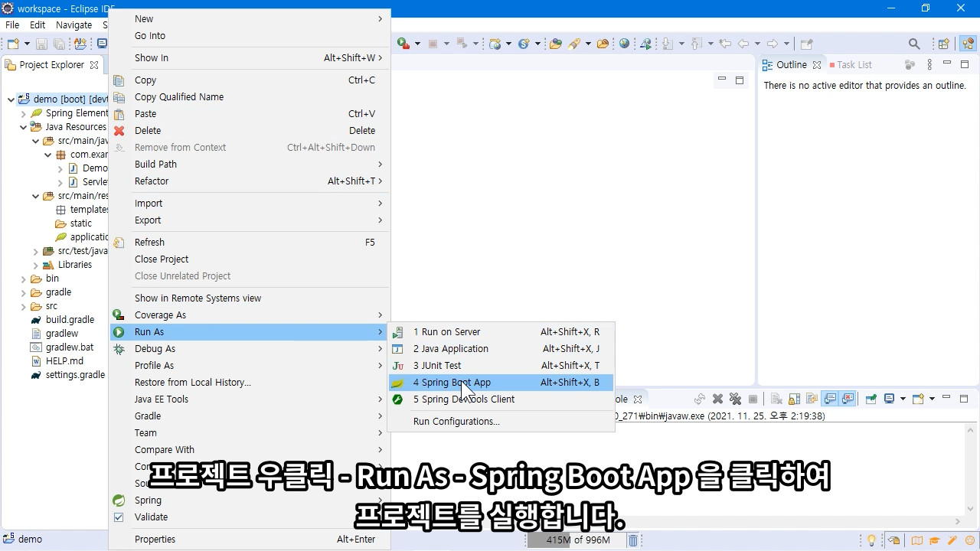
Task: Click the Open Web Browser globe icon
Action: 624,44
